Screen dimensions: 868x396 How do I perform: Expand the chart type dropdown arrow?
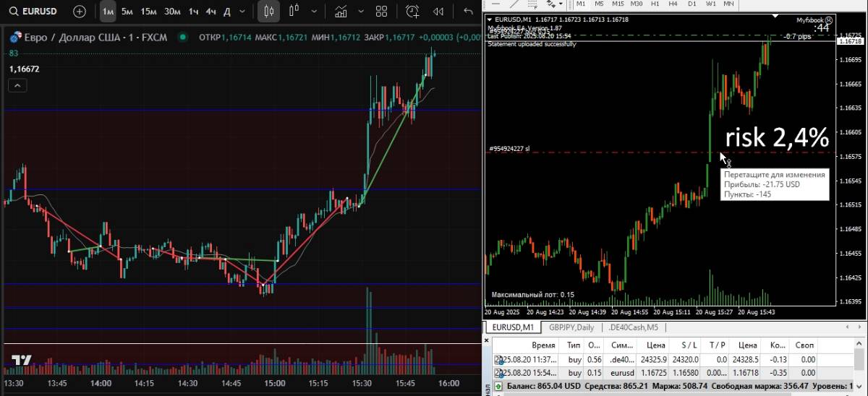(313, 12)
